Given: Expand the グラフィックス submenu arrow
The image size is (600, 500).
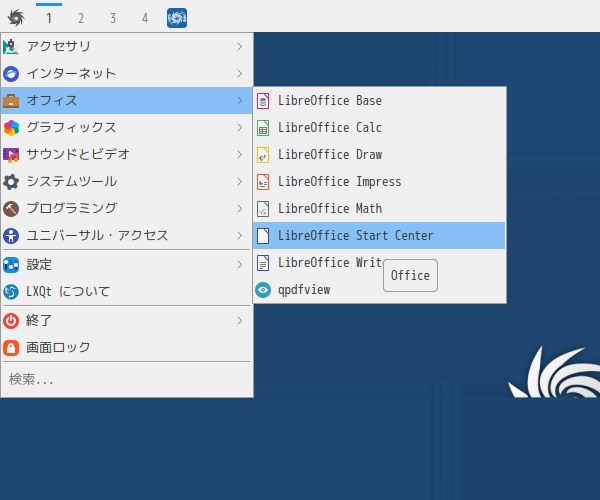Looking at the screenshot, I should click(240, 128).
